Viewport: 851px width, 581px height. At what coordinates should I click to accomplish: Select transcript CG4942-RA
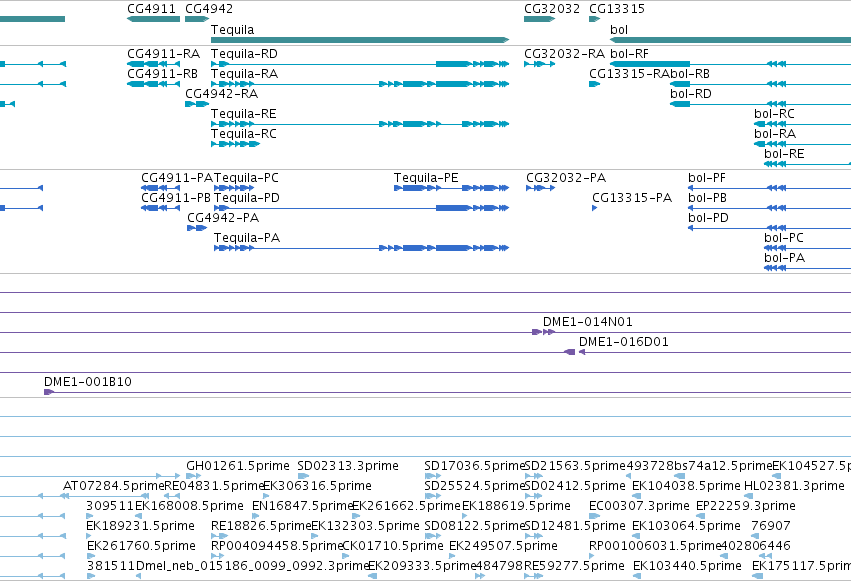(197, 104)
